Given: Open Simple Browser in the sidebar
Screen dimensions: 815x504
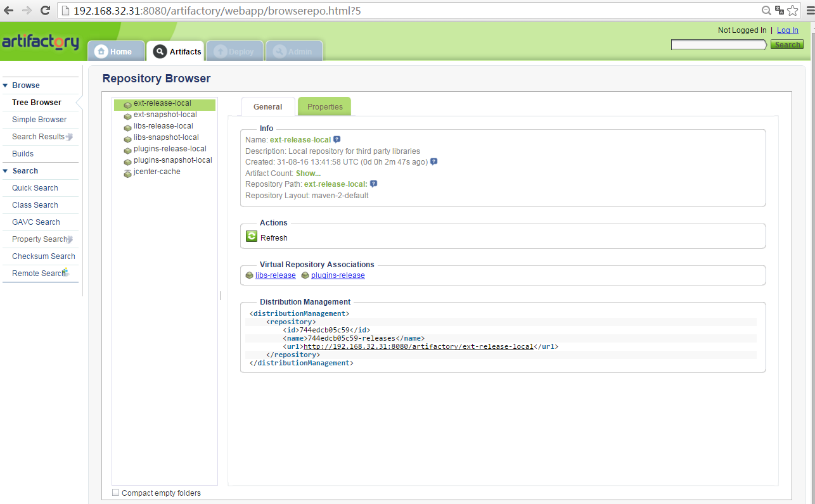Looking at the screenshot, I should 39,120.
